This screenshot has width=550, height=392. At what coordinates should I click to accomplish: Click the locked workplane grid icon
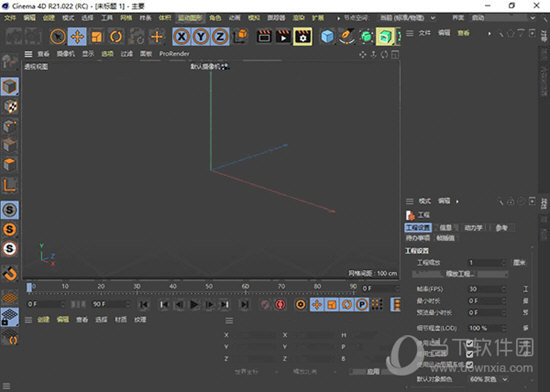[x=10, y=317]
